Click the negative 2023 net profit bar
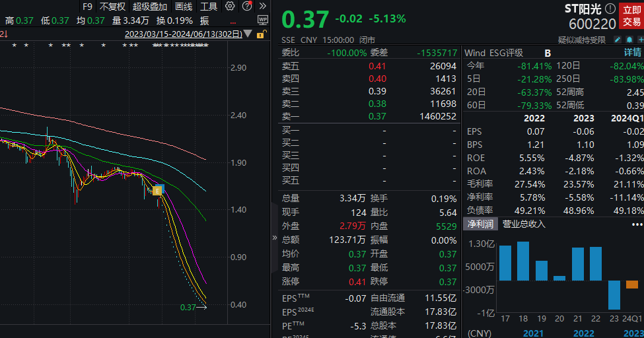Viewport: 644px width, 338px height. click(x=614, y=295)
